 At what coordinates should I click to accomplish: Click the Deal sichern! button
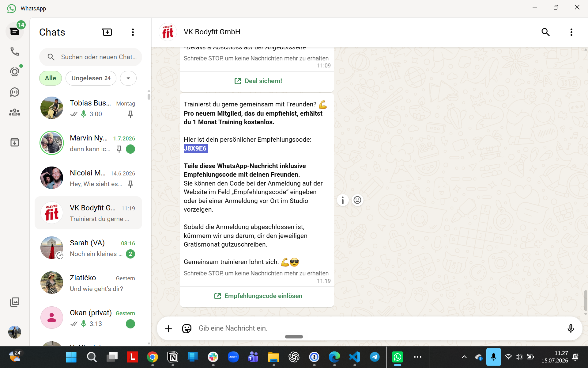tap(258, 81)
